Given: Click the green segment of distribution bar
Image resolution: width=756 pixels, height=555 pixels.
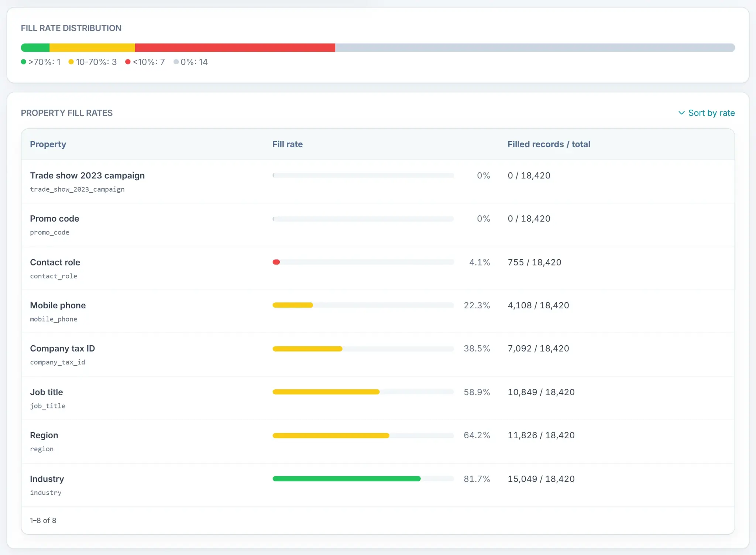Looking at the screenshot, I should click(35, 48).
